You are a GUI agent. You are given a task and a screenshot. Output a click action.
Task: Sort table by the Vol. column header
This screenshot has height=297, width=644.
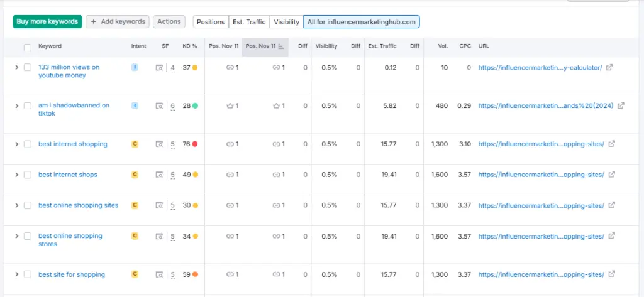click(443, 46)
